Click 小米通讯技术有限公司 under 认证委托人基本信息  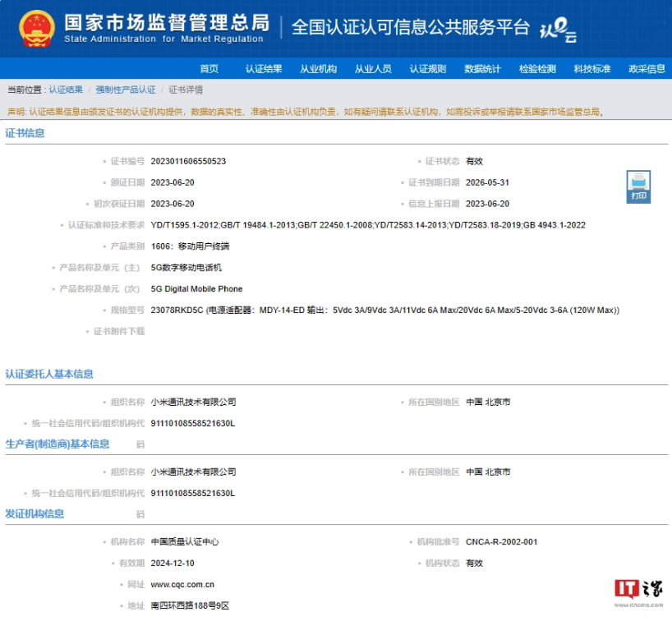pos(193,402)
